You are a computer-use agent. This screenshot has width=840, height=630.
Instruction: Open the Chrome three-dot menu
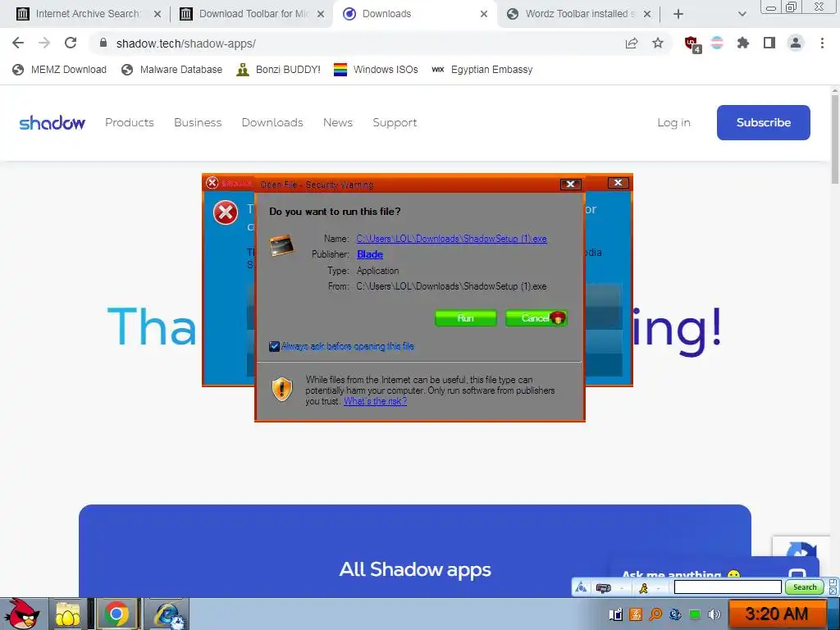click(822, 43)
